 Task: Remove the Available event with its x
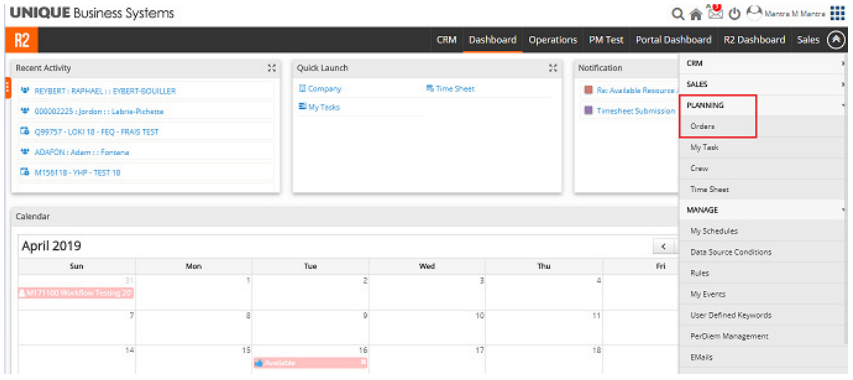363,363
